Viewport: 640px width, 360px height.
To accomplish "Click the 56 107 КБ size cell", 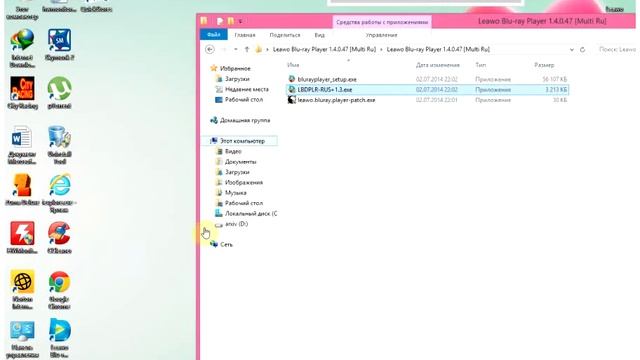I will (x=554, y=79).
